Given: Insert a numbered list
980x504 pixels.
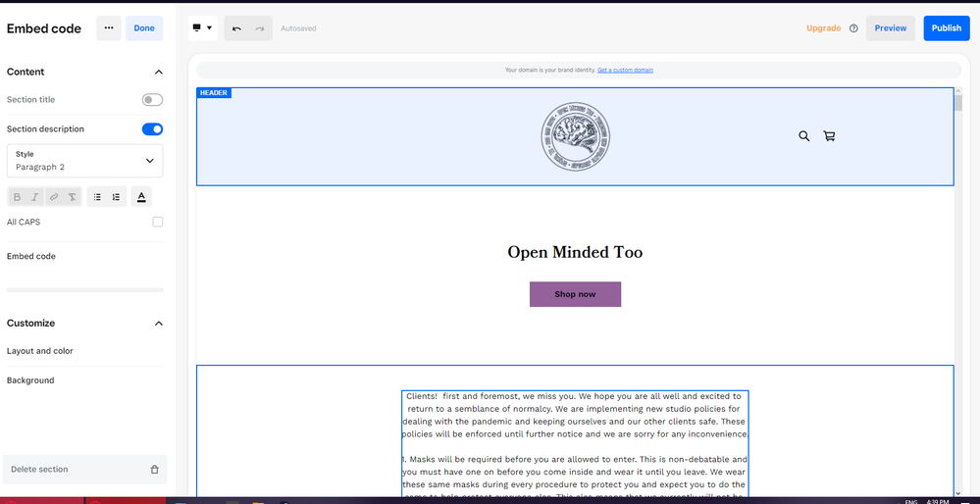Looking at the screenshot, I should pyautogui.click(x=116, y=197).
